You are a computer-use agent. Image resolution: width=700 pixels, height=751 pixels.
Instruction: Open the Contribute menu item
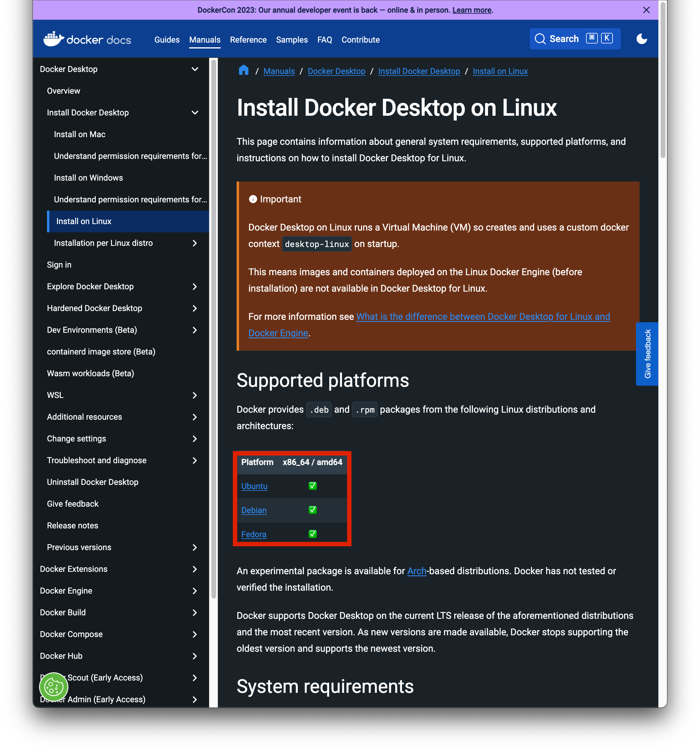pyautogui.click(x=360, y=40)
